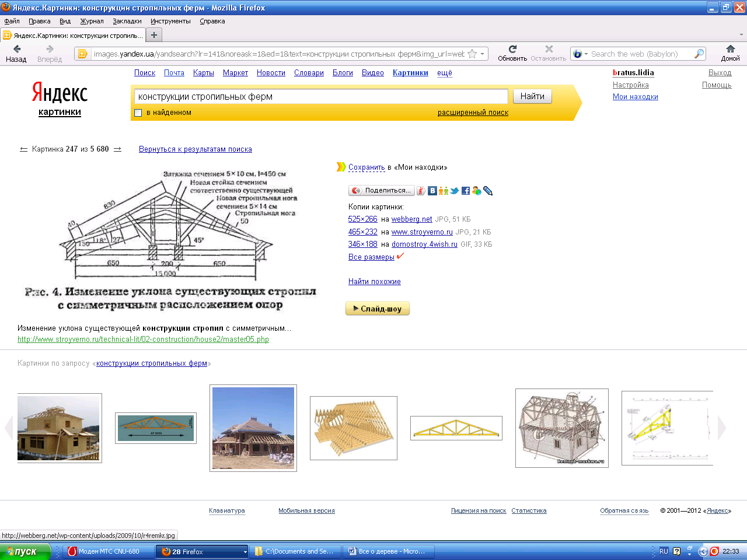Go to next image arrow after 5 680
The image size is (747, 560).
(x=117, y=149)
